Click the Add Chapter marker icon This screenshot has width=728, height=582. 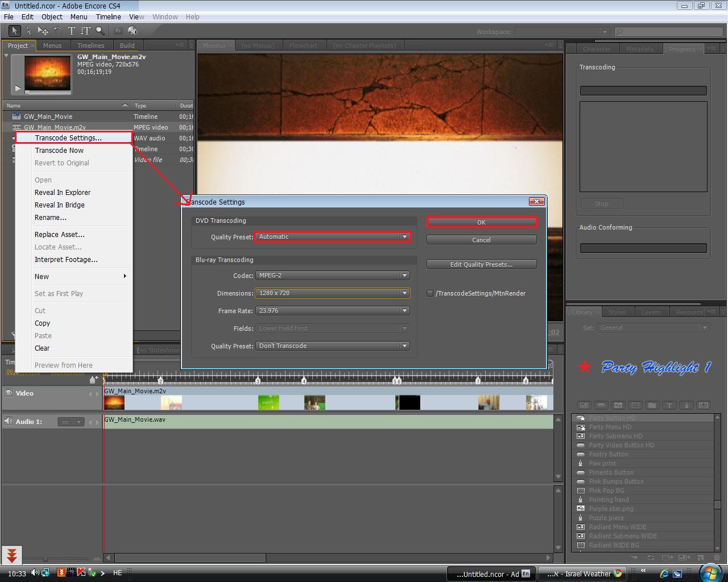[93, 379]
